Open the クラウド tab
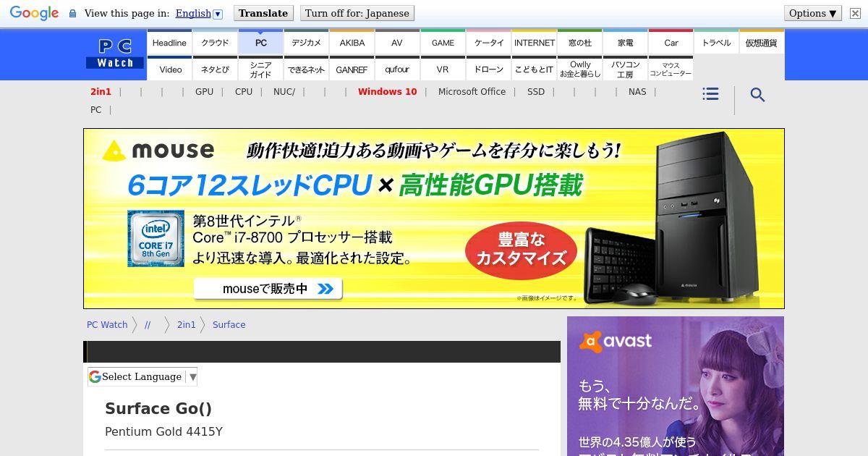This screenshot has width=868, height=456. [x=215, y=42]
